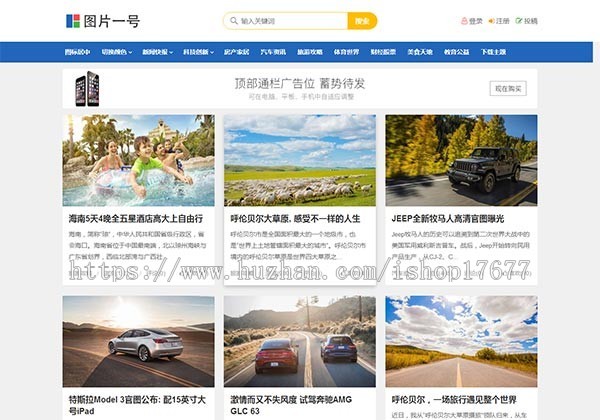Open the 登录 login link
This screenshot has height=420, width=600.
[472, 21]
